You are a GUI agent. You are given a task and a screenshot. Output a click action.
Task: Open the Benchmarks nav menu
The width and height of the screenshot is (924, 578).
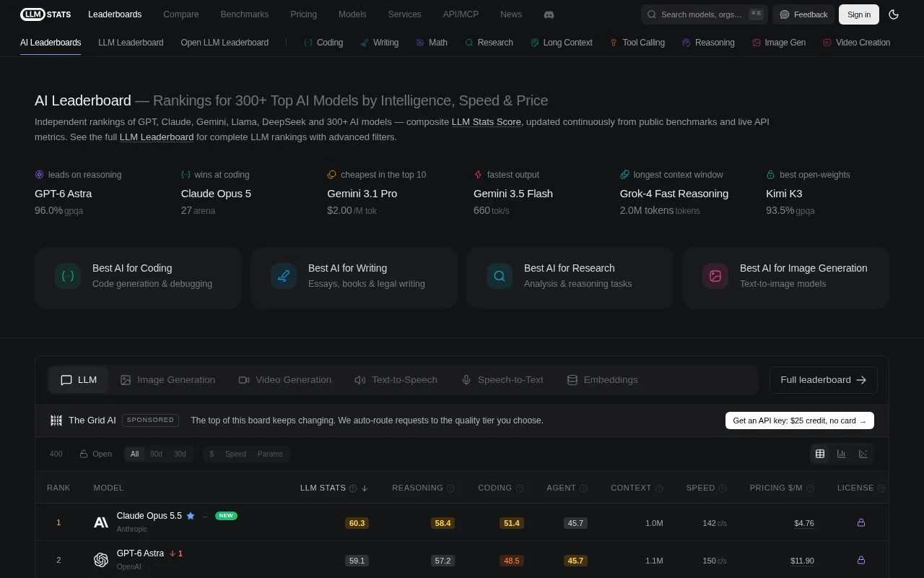[245, 14]
